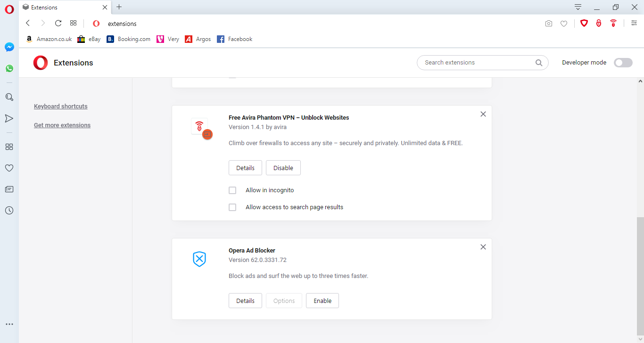The height and width of the screenshot is (343, 644).
Task: Click the Avira Phantom VPN toolbar icon
Action: coord(613,23)
